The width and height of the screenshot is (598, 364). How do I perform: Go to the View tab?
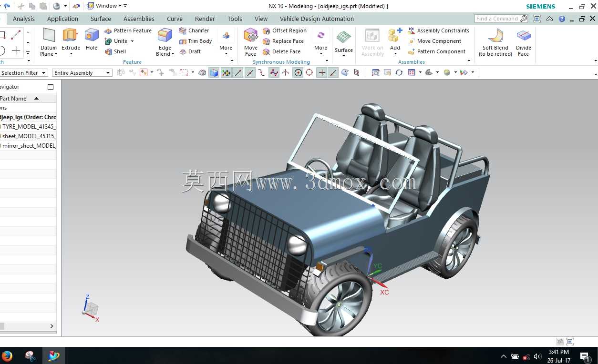(261, 19)
